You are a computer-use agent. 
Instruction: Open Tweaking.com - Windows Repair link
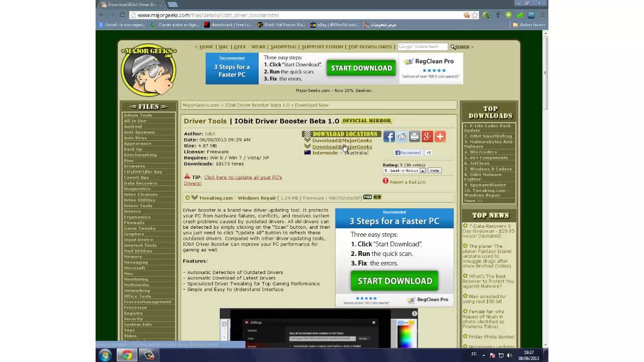click(x=237, y=198)
